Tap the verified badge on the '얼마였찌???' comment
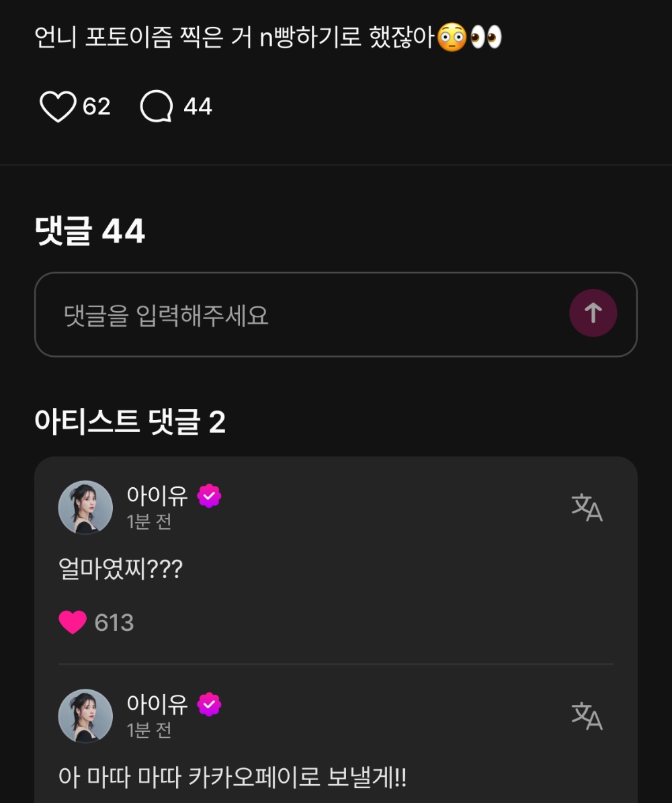This screenshot has width=672, height=803. tap(210, 497)
